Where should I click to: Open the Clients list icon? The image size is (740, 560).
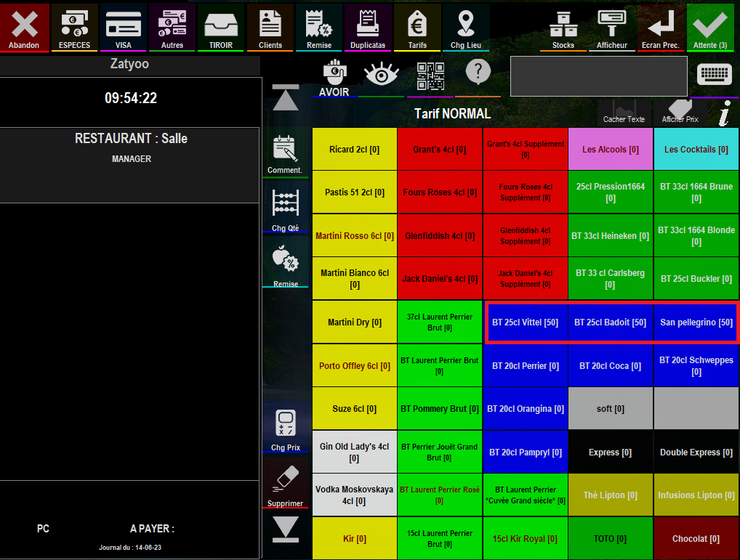tap(270, 28)
